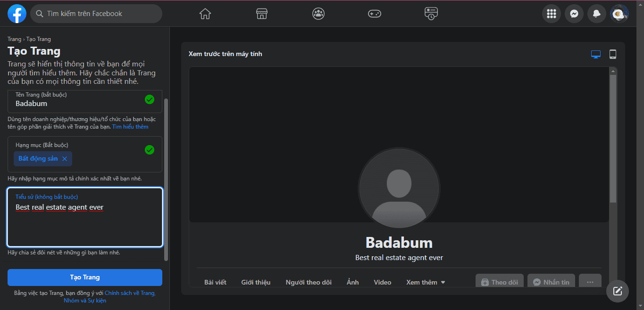644x310 pixels.
Task: Open the three-dot more options button
Action: pos(590,282)
